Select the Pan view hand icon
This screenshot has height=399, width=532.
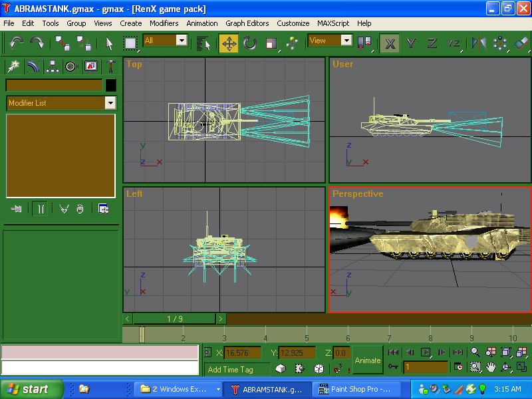[x=490, y=366]
